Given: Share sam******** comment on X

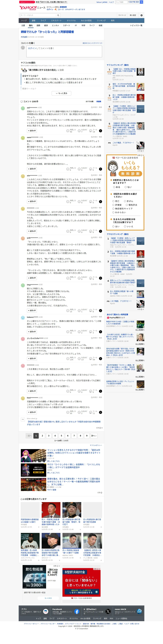Looking at the screenshot, I should point(100,169).
